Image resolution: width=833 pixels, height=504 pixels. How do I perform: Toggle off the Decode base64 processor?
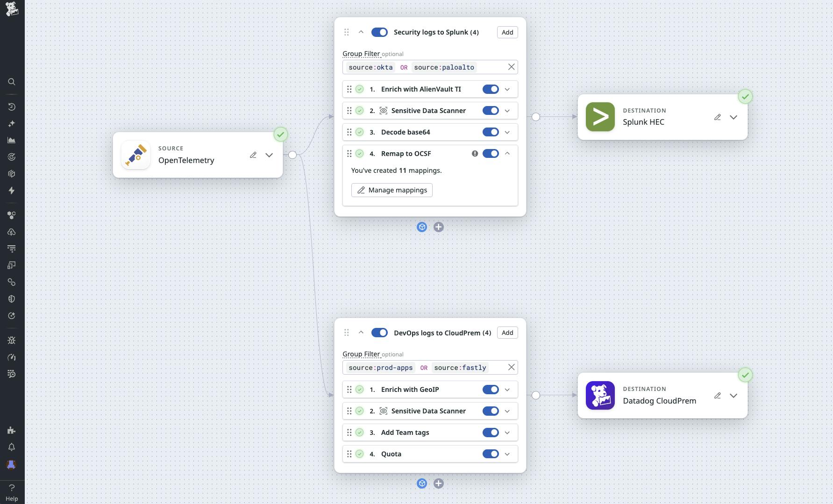[491, 132]
